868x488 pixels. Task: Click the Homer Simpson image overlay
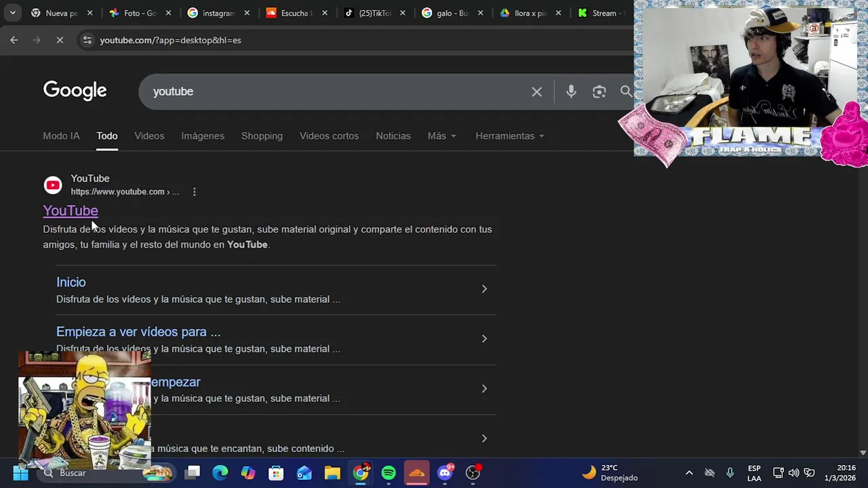point(84,410)
